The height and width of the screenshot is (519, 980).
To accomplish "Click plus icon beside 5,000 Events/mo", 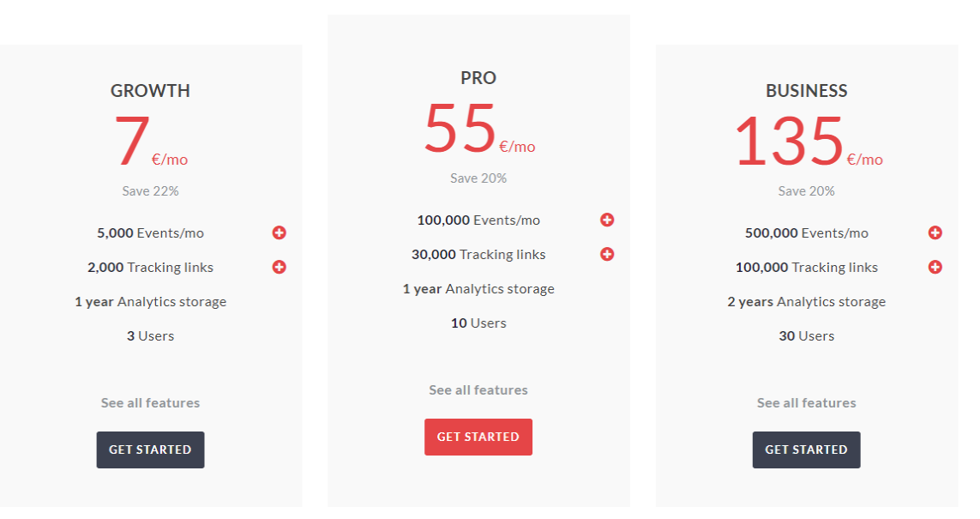I will [280, 232].
